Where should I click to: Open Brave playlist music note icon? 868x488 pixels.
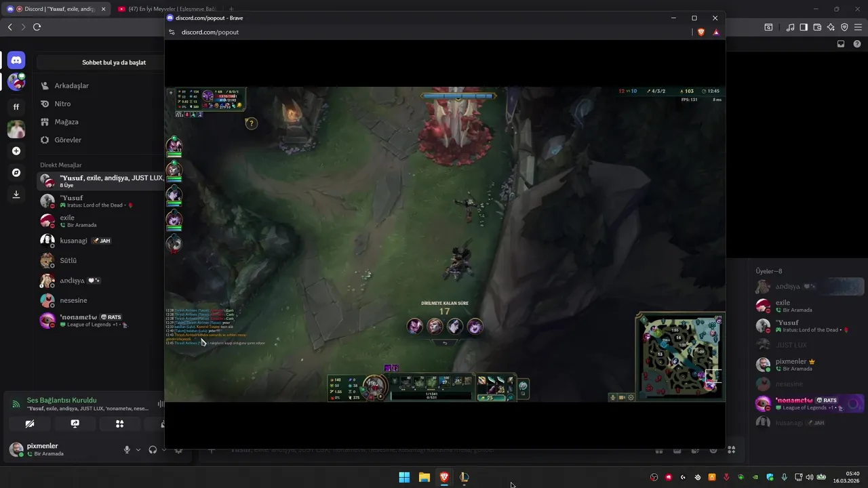point(790,27)
